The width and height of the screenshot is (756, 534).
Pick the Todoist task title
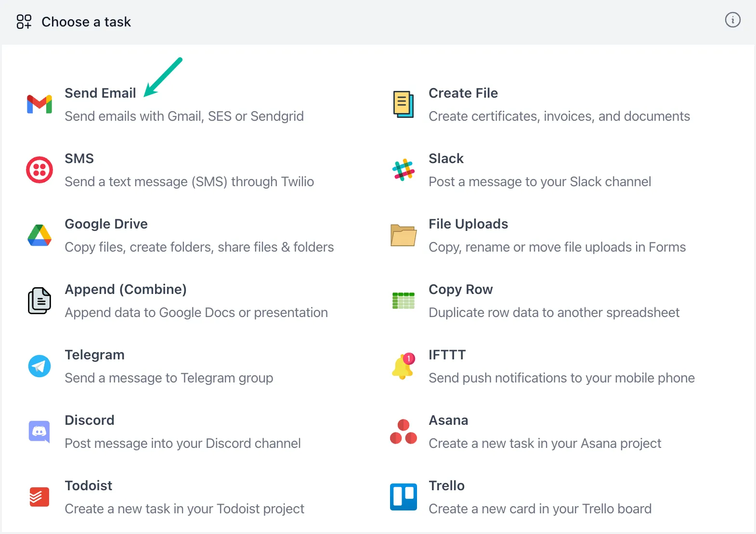pyautogui.click(x=89, y=485)
